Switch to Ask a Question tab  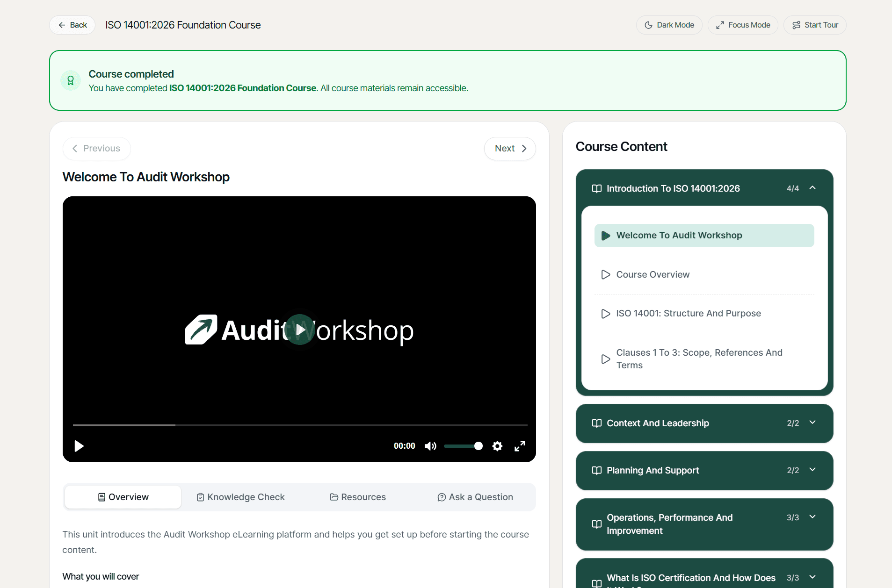[475, 497]
